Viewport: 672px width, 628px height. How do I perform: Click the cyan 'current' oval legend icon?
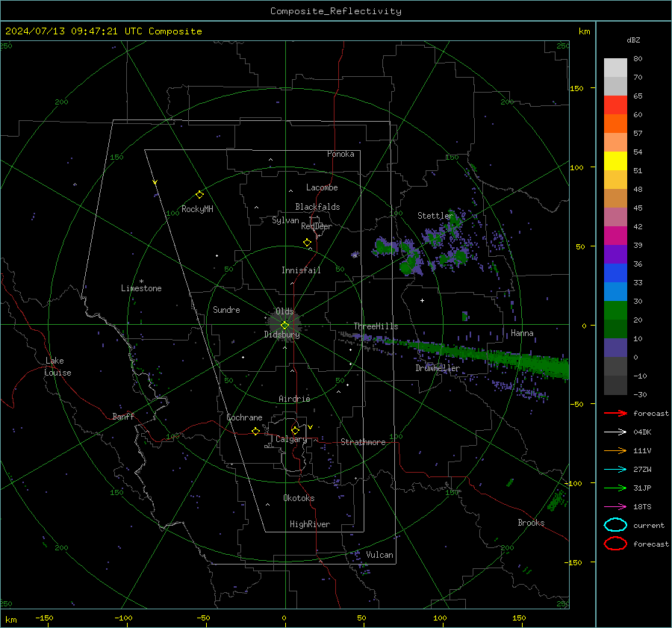pos(615,525)
